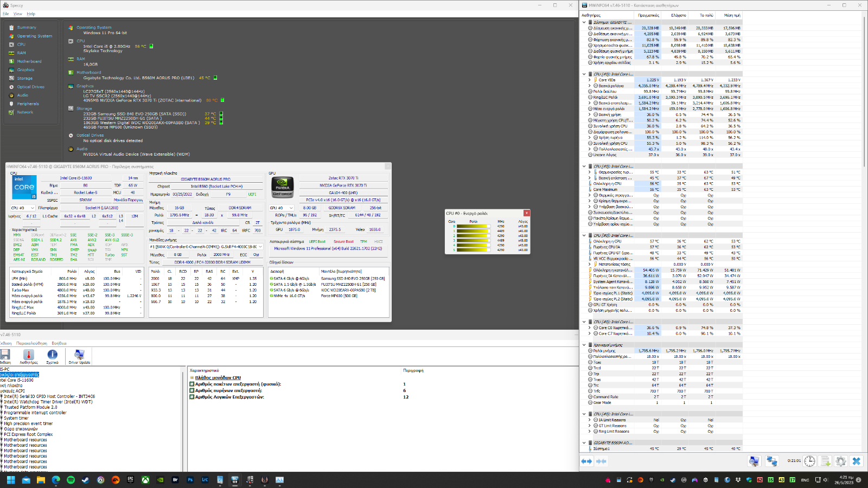
Task: Open Speccy View menu
Action: click(18, 14)
